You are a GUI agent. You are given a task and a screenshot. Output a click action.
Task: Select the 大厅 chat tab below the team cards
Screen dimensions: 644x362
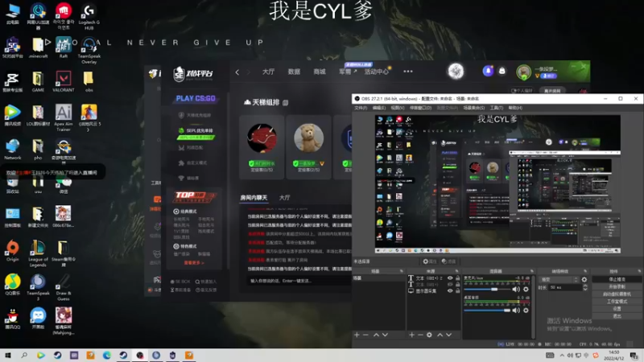pyautogui.click(x=285, y=198)
